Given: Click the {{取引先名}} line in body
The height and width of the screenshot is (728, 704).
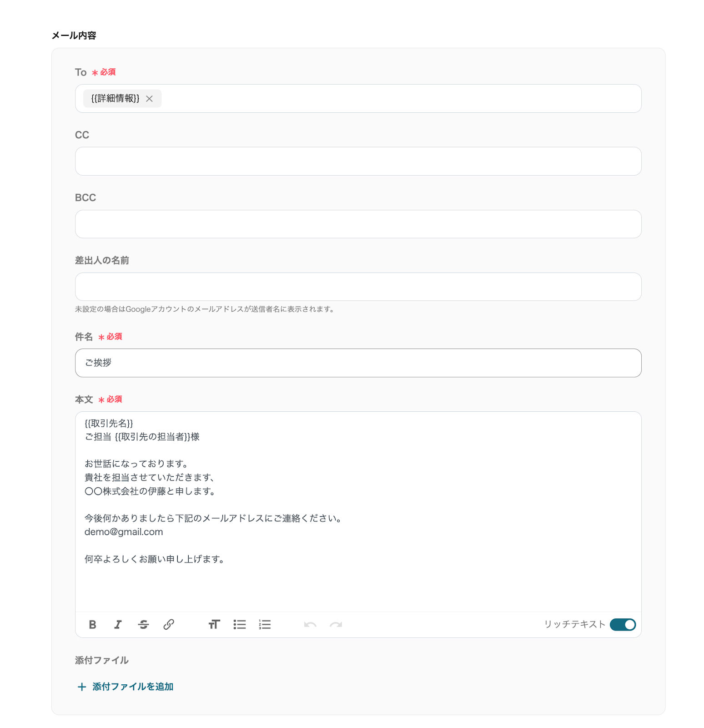Looking at the screenshot, I should pos(109,423).
